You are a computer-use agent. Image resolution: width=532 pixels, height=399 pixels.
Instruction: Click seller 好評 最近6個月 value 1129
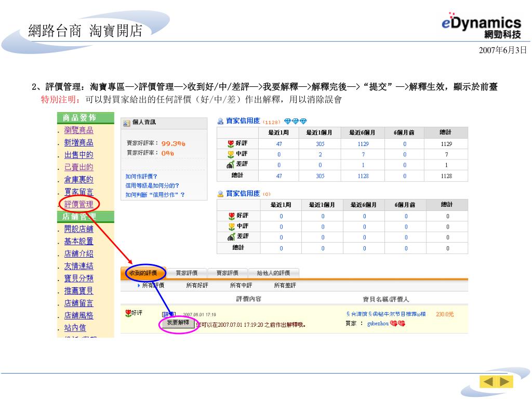pyautogui.click(x=363, y=144)
